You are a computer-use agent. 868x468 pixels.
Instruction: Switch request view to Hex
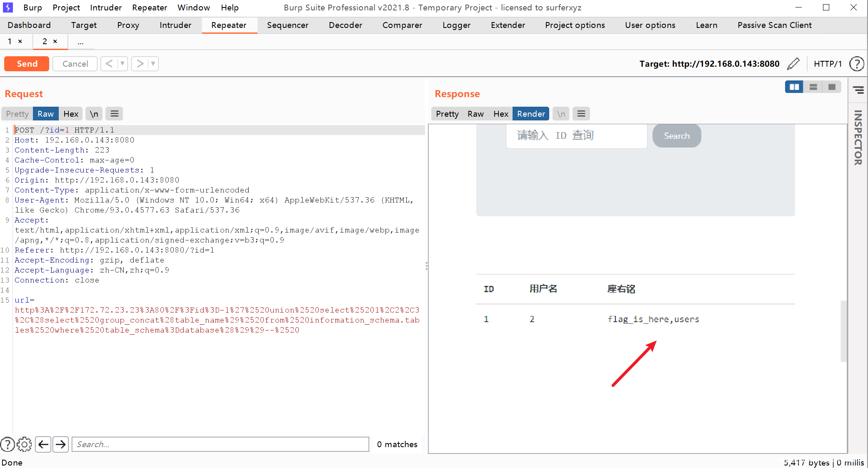coord(71,114)
